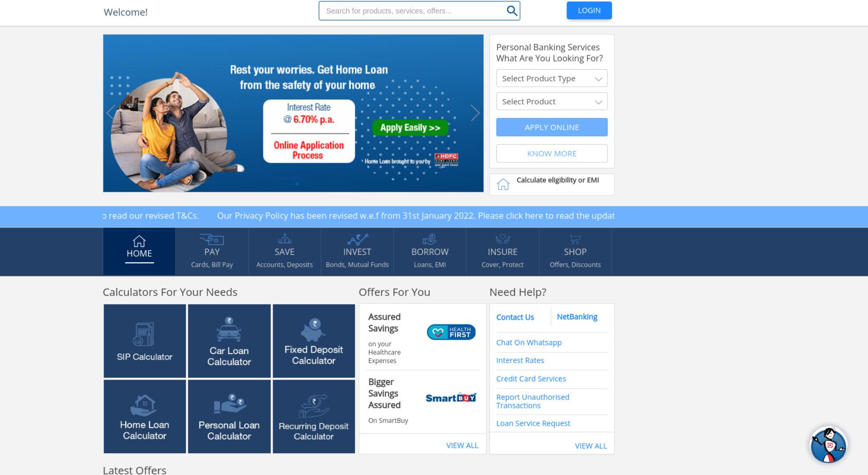Open the Recurring Deposit Calculator tile
The image size is (868, 475).
tap(314, 417)
